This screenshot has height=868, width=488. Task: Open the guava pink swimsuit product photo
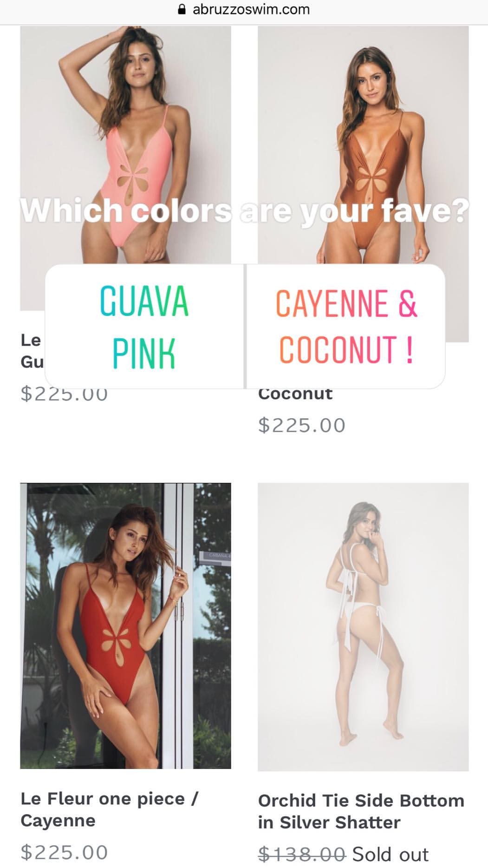point(125,145)
